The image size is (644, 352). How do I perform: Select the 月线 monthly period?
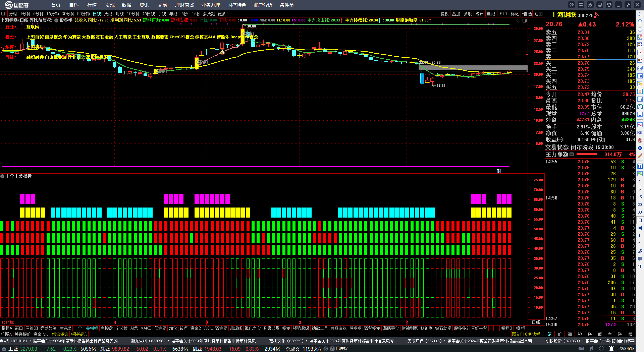pos(120,14)
